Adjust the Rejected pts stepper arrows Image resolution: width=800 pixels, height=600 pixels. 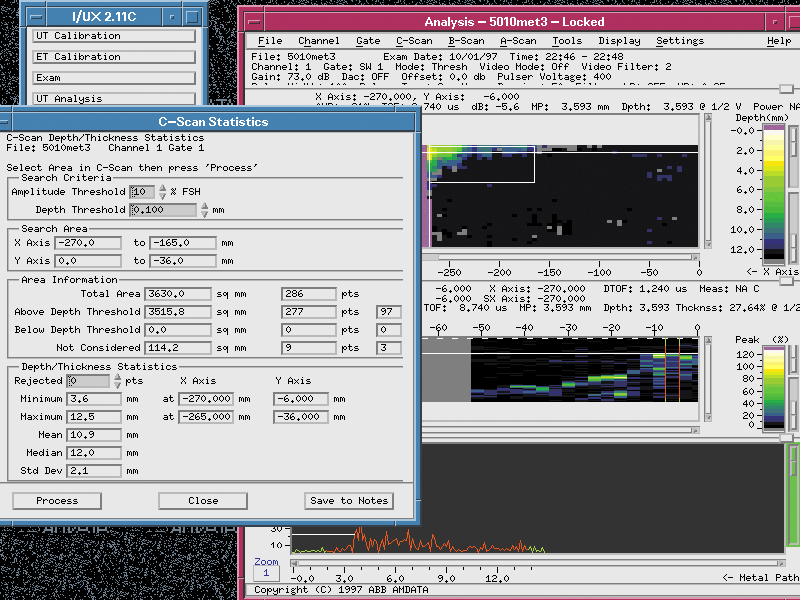(117, 381)
